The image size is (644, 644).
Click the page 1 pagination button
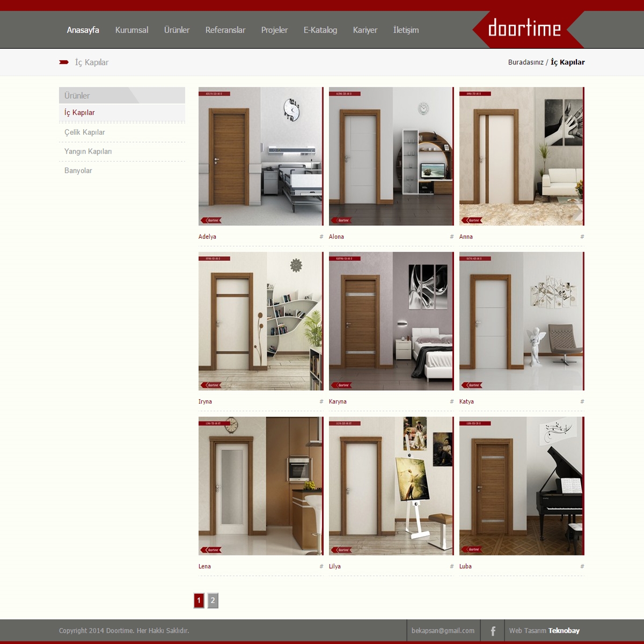coord(199,601)
